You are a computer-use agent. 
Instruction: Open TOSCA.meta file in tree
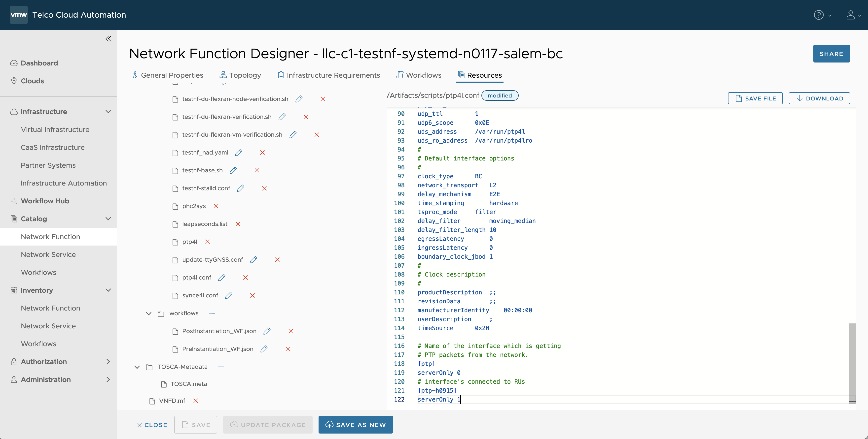189,384
